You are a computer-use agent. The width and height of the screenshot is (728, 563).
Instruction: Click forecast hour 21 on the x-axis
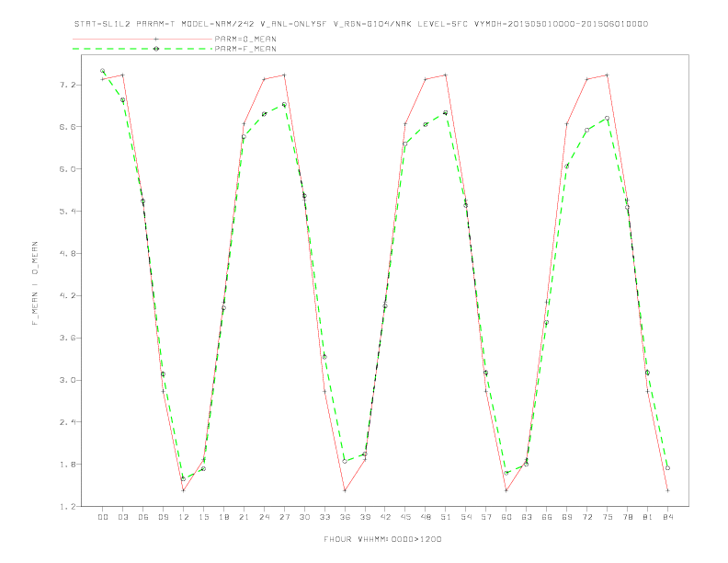point(244,517)
